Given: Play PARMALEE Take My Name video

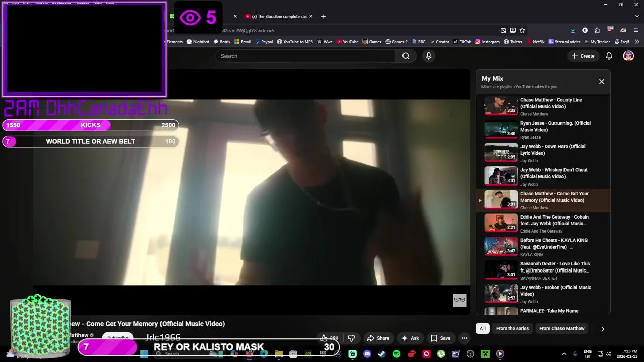Looking at the screenshot, I should tap(543, 311).
